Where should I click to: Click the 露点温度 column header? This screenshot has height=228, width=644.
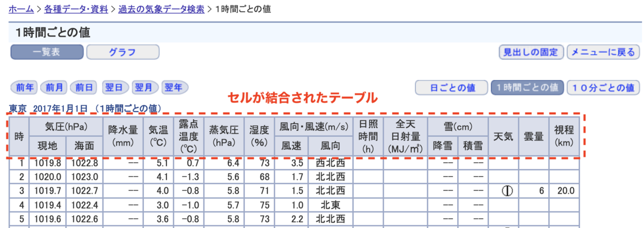coord(188,137)
